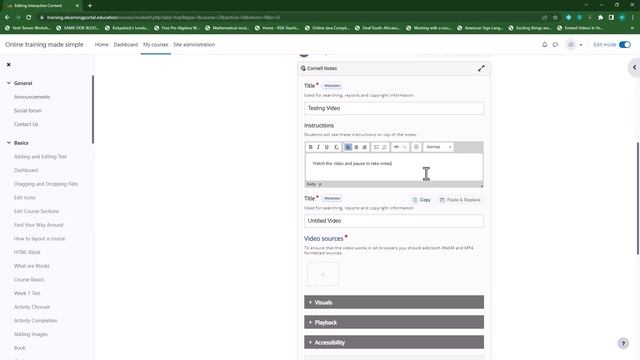Viewport: 640px width, 360px height.
Task: Expand Playback settings panel
Action: coord(394,322)
